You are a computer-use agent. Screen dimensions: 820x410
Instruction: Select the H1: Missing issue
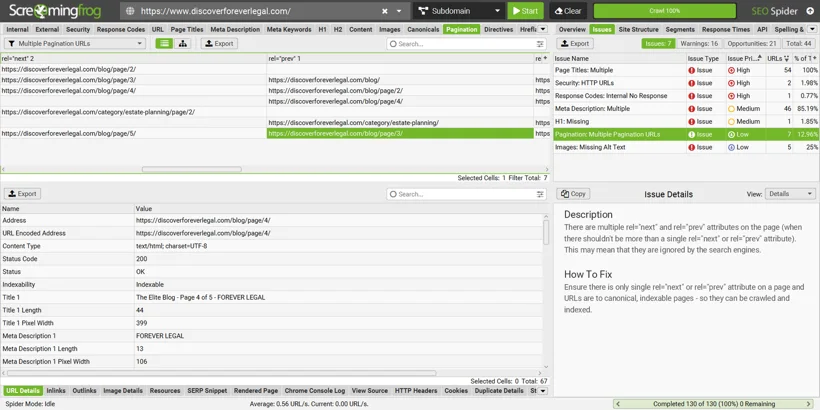(686, 121)
